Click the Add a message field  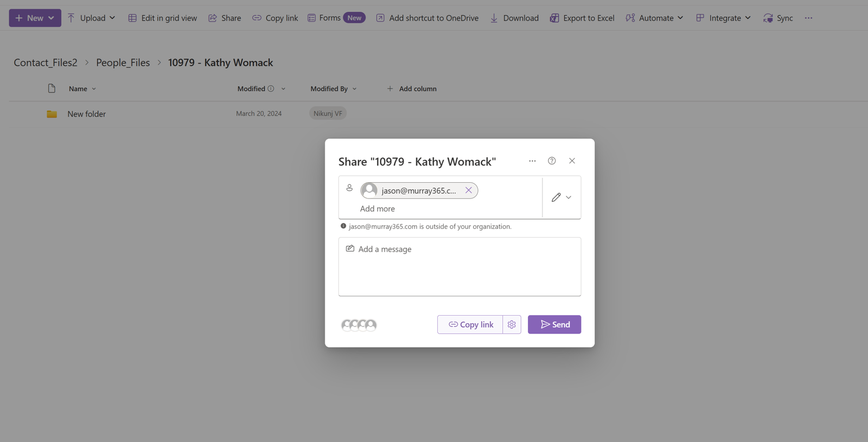coord(459,266)
